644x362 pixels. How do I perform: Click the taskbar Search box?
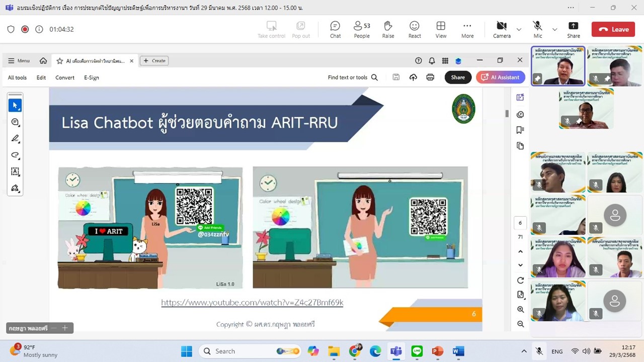pyautogui.click(x=250, y=351)
